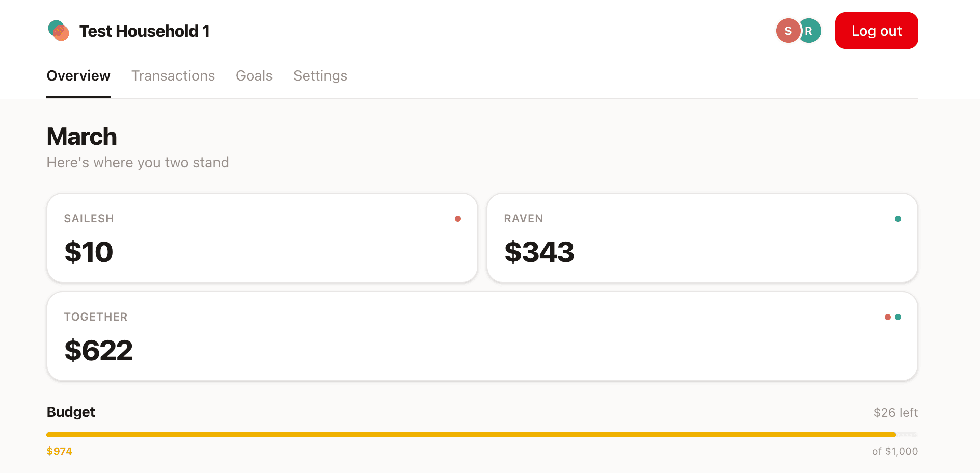Screen dimensions: 980x473
Task: Click the Test Household 1 logo icon
Action: pyautogui.click(x=58, y=31)
